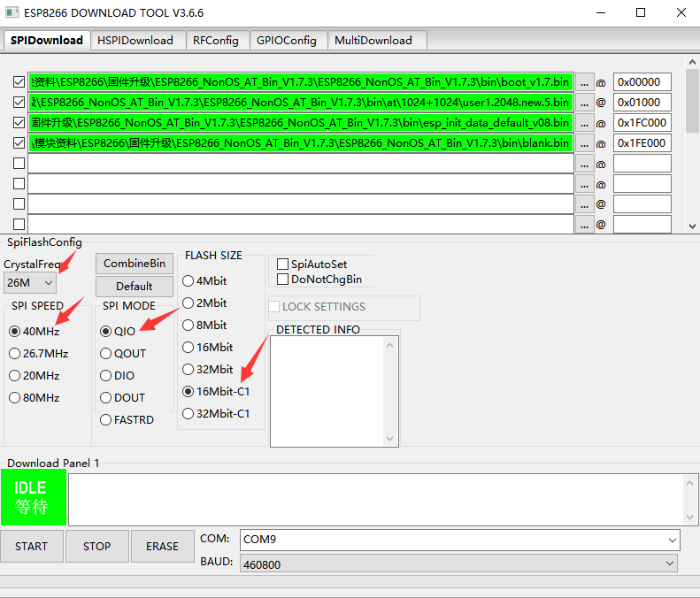Tick the DoNotChgBin checkbox

pos(283,280)
